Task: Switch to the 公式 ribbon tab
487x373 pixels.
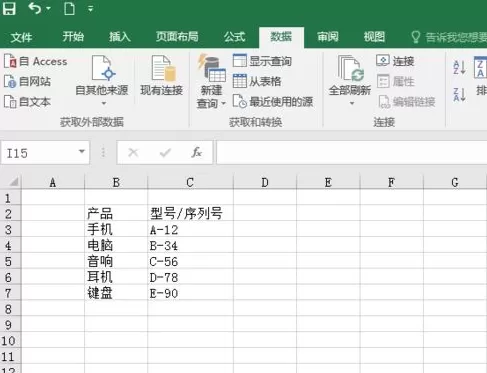Action: [x=235, y=36]
